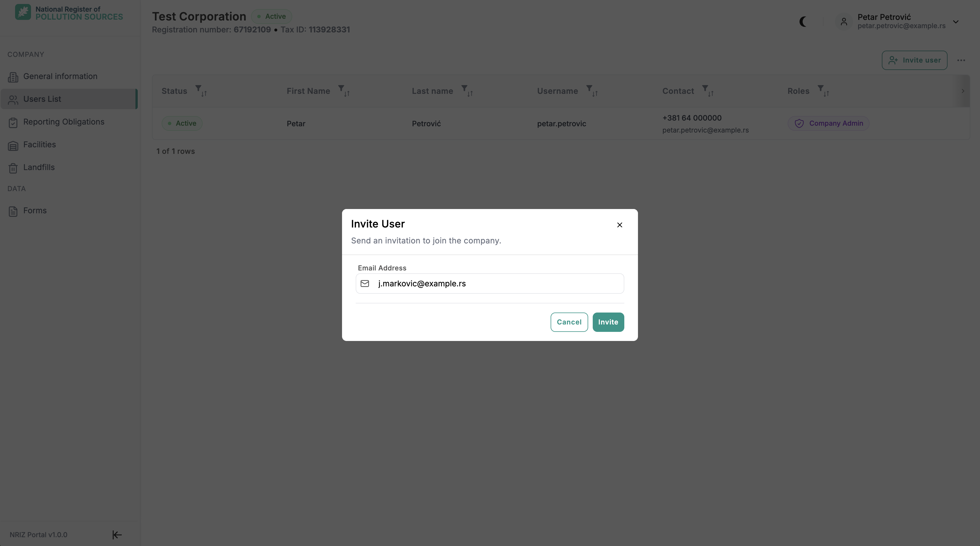The image size is (980, 546).
Task: Open the three-dot more options menu
Action: pos(961,60)
